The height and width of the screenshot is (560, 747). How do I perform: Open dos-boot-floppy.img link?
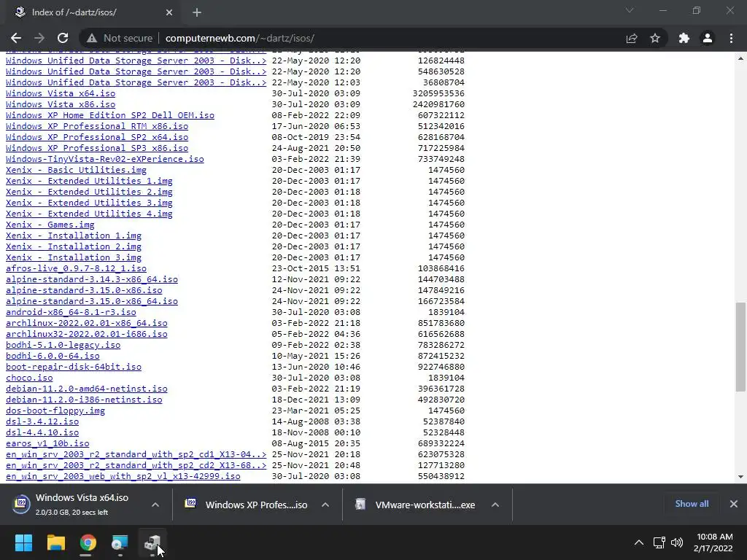tap(55, 411)
